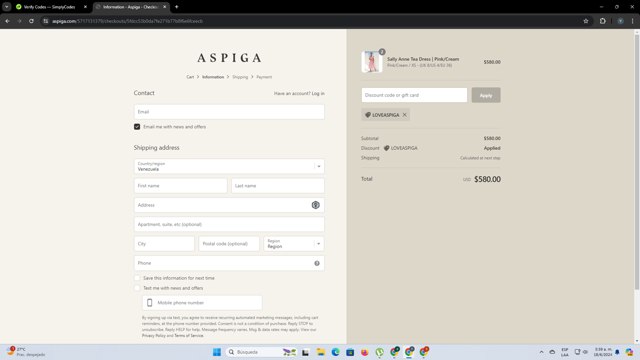Open the weather widget on taskbar
The width and height of the screenshot is (640, 360).
coord(25,352)
